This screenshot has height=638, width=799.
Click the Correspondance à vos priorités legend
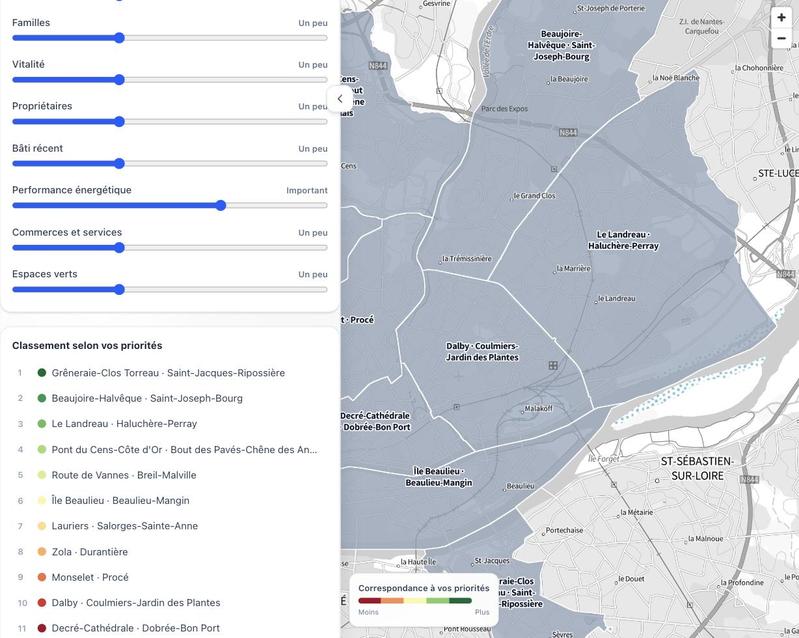[423, 600]
